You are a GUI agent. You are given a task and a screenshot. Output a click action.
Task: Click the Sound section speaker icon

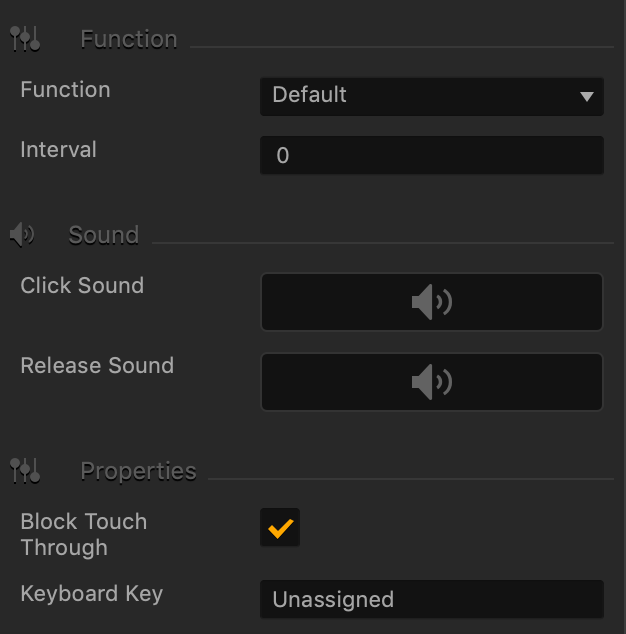tap(22, 235)
